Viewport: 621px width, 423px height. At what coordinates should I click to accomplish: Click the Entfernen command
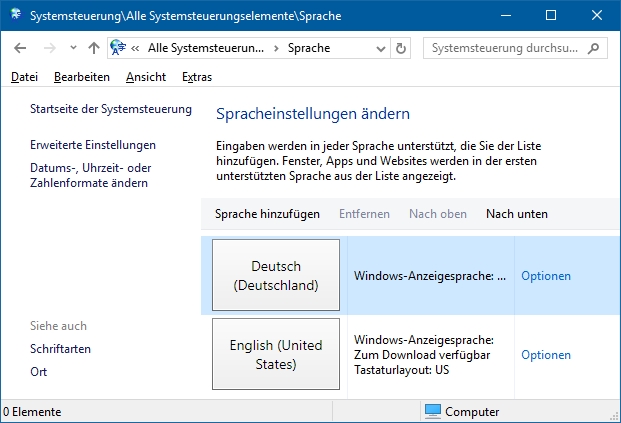point(364,214)
